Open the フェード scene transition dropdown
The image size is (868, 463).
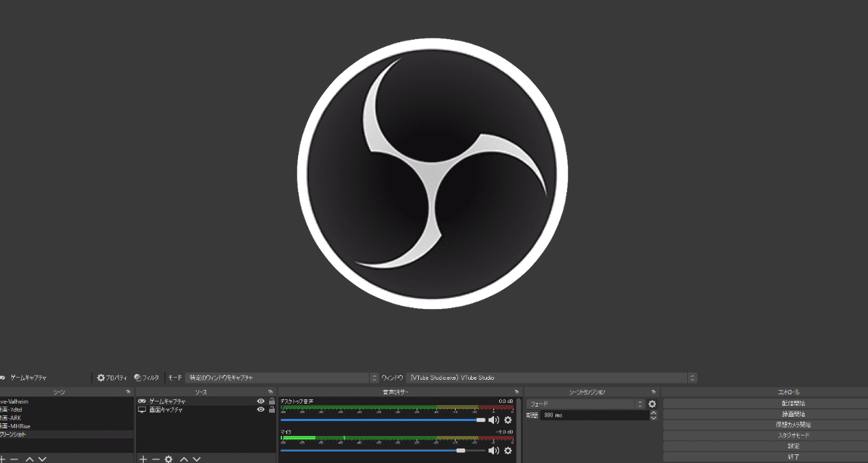[584, 404]
